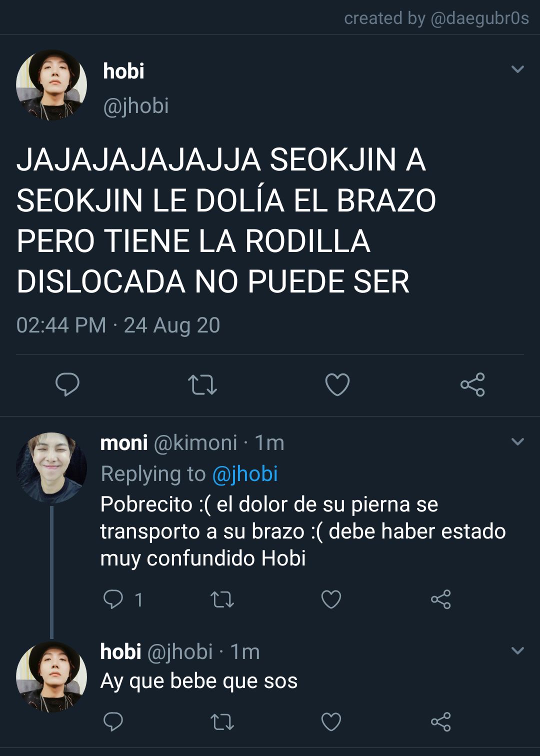Open reply icon on moni's tweet
The width and height of the screenshot is (540, 756).
click(113, 599)
